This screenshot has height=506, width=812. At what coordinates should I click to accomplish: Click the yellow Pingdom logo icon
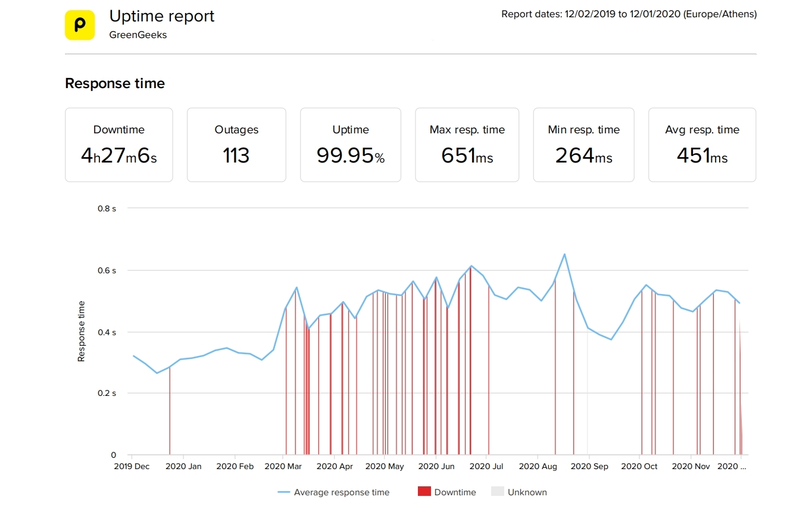80,25
